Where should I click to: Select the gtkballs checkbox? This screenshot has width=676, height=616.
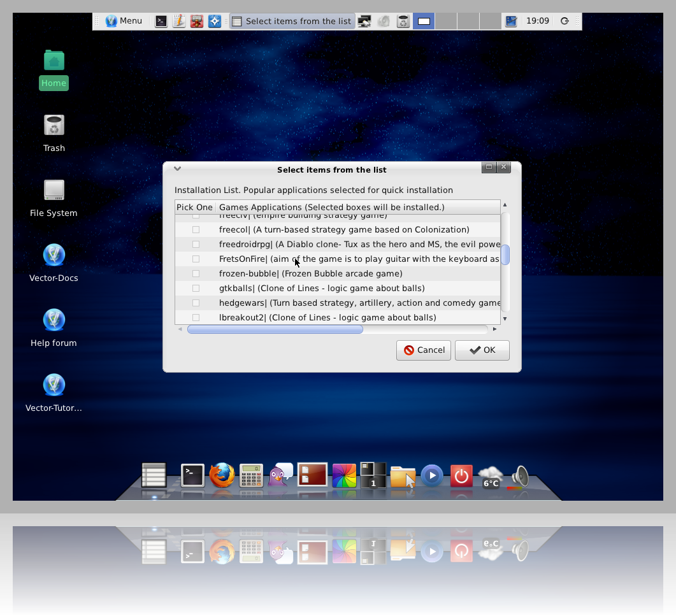click(196, 289)
